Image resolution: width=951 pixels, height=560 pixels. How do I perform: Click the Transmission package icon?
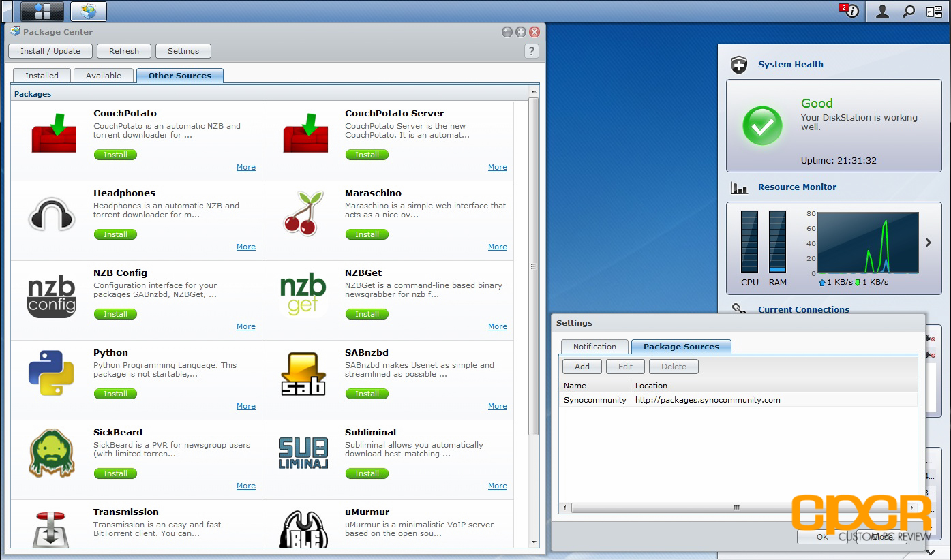click(51, 529)
